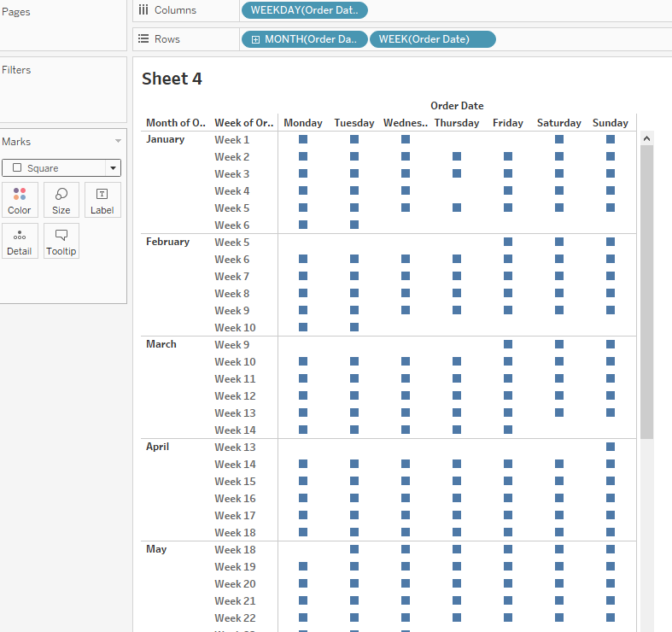This screenshot has width=672, height=632.
Task: Open the Marks card menu arrow
Action: coord(118,142)
